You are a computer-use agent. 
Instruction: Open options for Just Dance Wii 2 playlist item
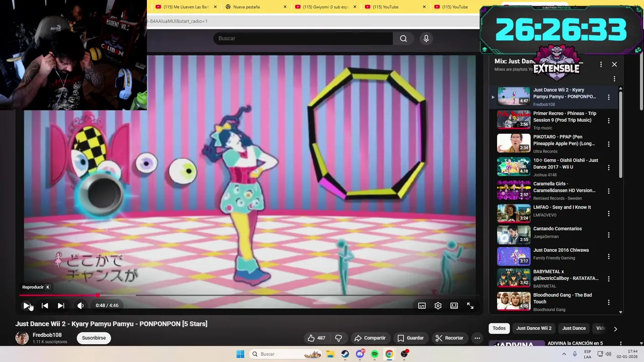[609, 97]
